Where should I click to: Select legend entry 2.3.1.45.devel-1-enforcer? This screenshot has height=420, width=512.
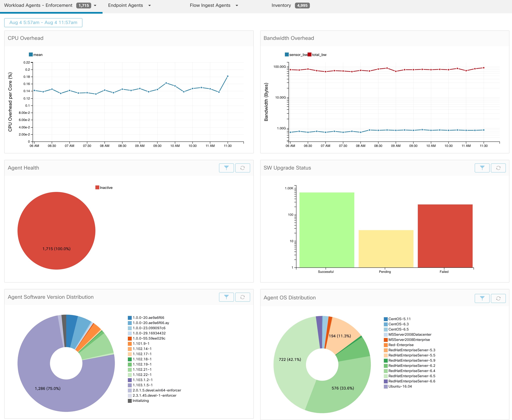[152, 395]
